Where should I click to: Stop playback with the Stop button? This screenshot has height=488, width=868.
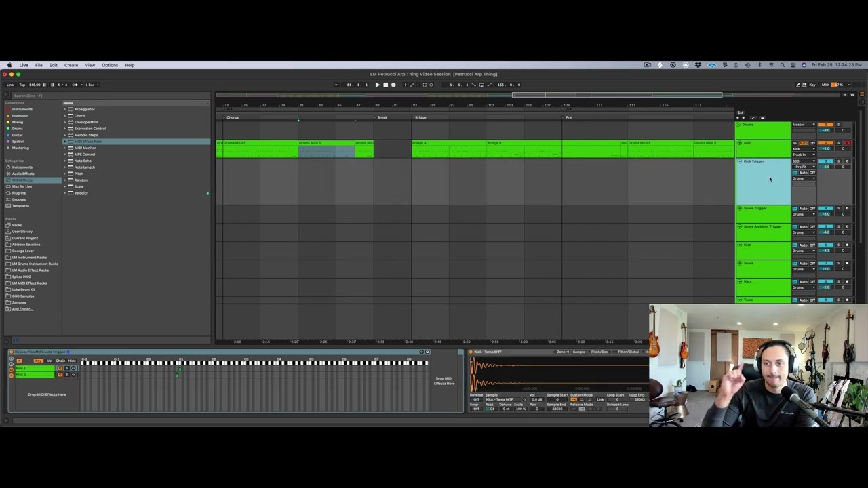click(385, 85)
